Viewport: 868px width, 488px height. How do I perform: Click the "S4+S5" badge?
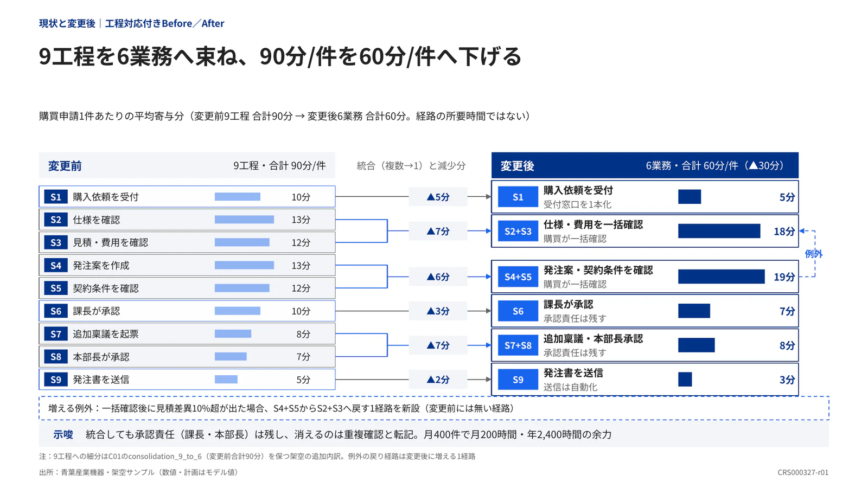[x=518, y=277]
